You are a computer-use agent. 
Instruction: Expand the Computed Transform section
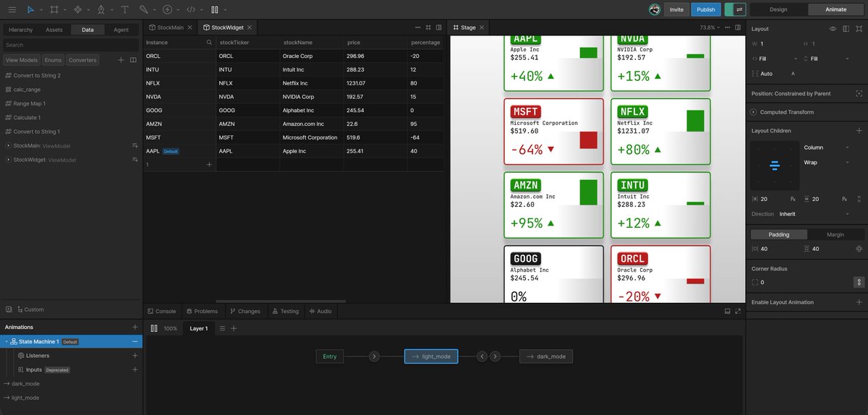pyautogui.click(x=754, y=112)
